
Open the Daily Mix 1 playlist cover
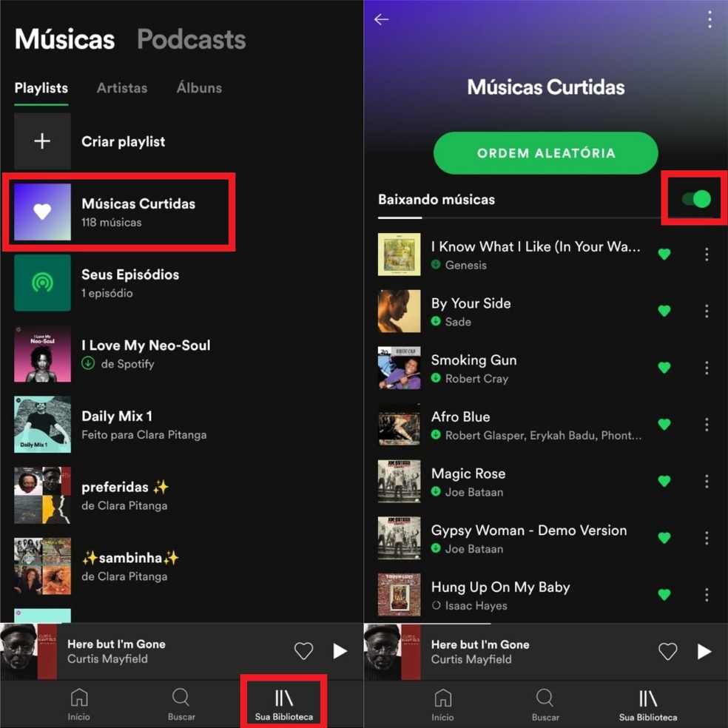click(42, 425)
